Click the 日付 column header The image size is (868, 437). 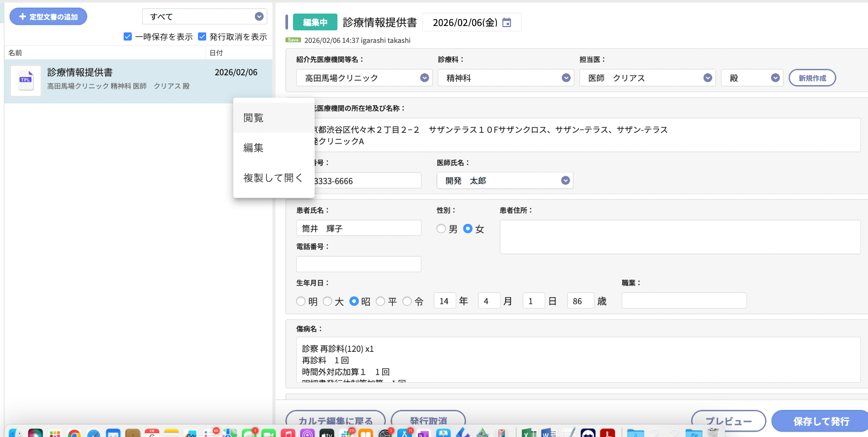pyautogui.click(x=216, y=53)
